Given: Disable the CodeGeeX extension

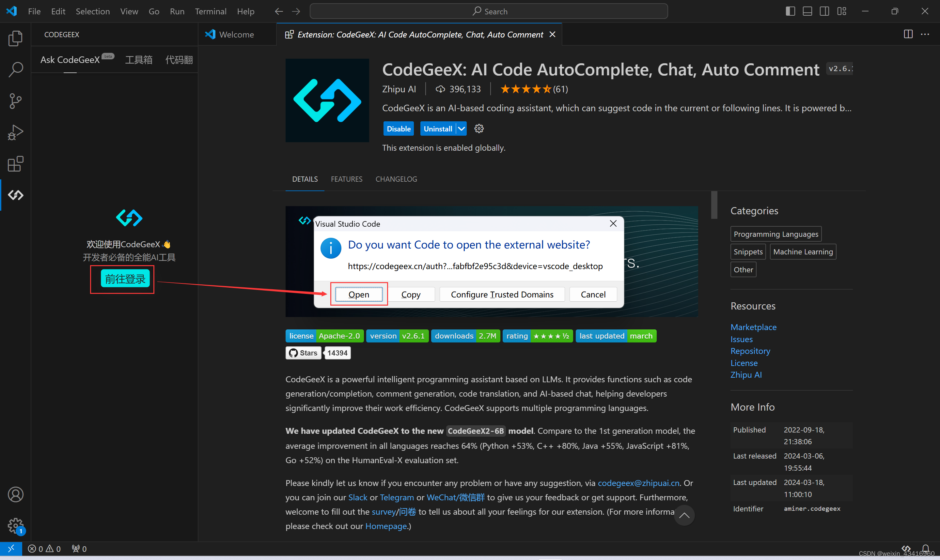Looking at the screenshot, I should [398, 129].
